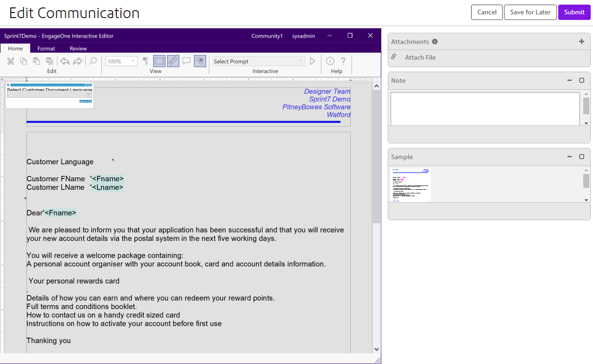Toggle the page boundaries view button
This screenshot has height=364, width=593.
click(x=160, y=61)
